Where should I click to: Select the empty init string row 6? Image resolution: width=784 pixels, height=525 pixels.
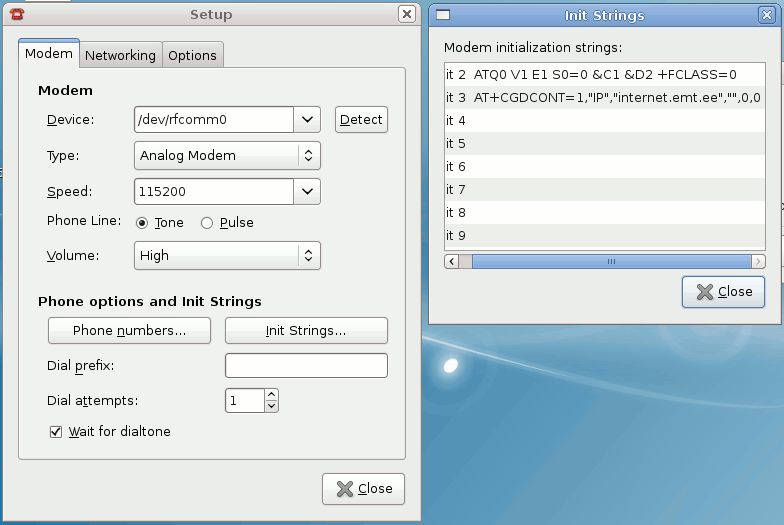pos(604,166)
